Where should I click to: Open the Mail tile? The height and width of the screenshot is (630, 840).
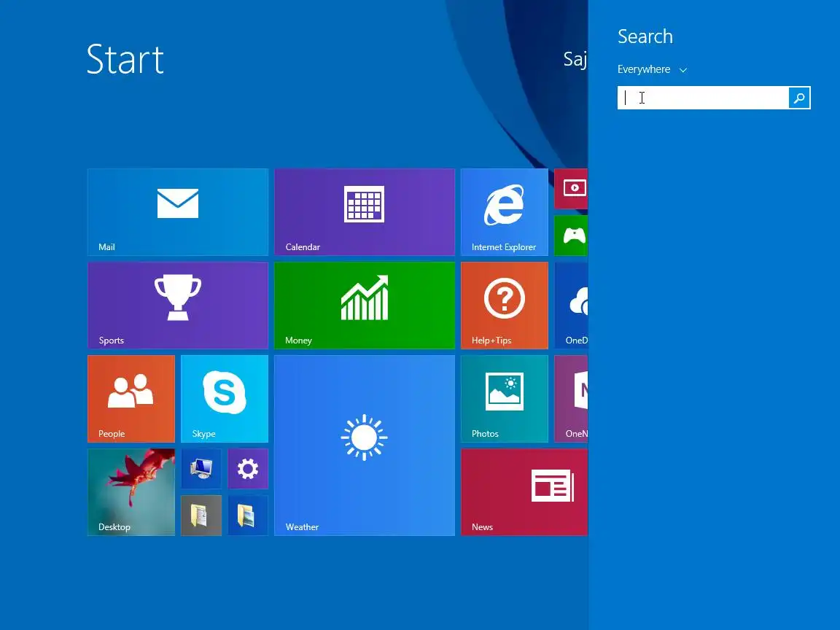point(178,212)
